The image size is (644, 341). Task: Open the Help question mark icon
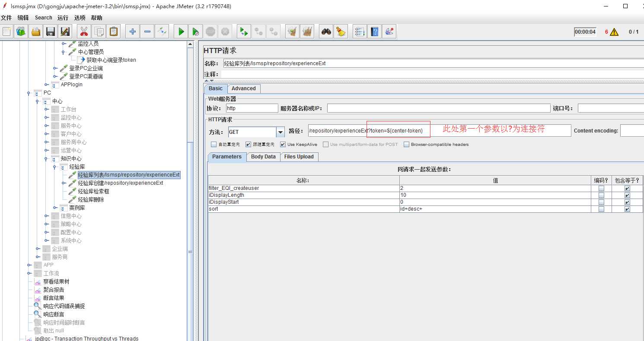375,32
